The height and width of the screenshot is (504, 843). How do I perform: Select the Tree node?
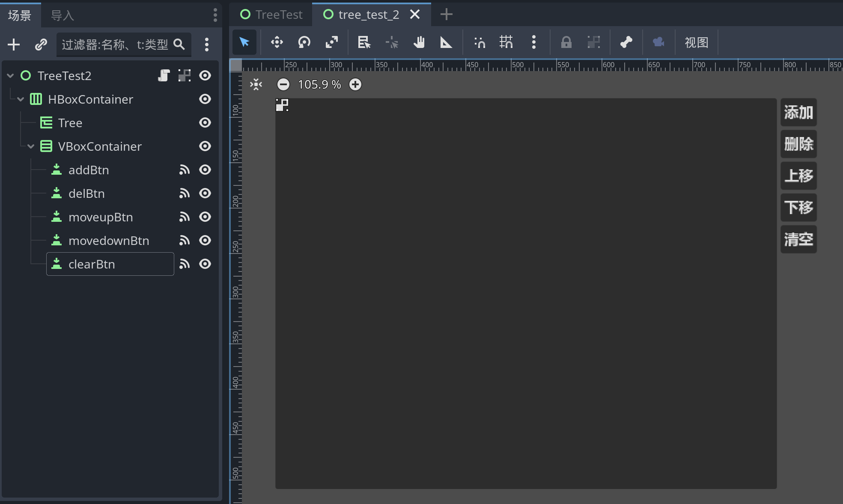(x=70, y=123)
